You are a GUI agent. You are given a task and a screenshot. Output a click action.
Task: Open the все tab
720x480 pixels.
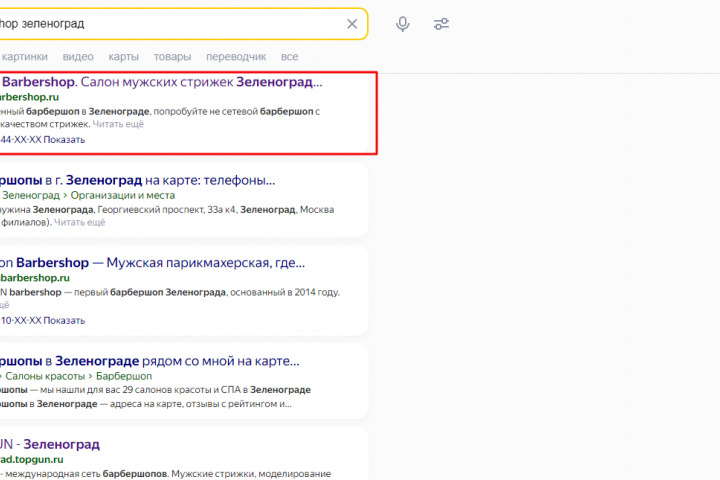point(289,56)
